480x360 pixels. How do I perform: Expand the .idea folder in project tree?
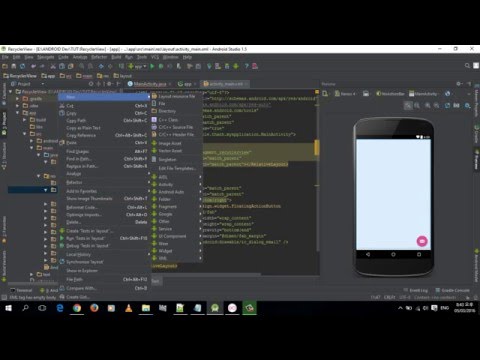(18, 106)
